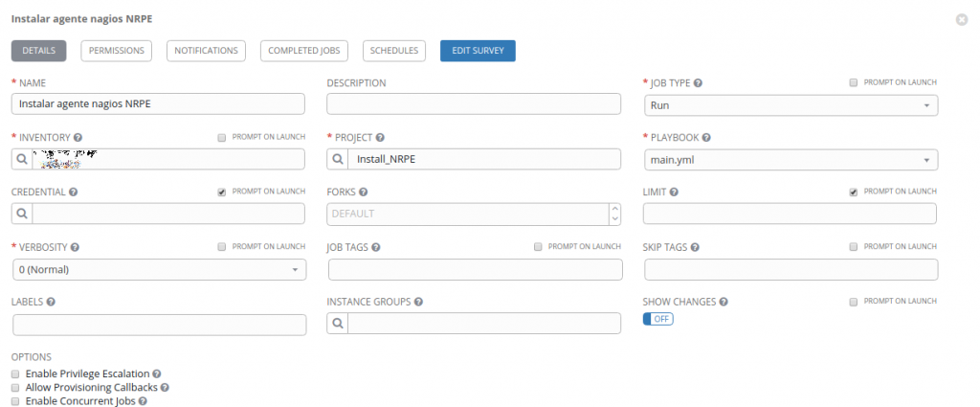Click the Edit Survey button
Viewport: 980px width, 407px height.
[x=479, y=51]
